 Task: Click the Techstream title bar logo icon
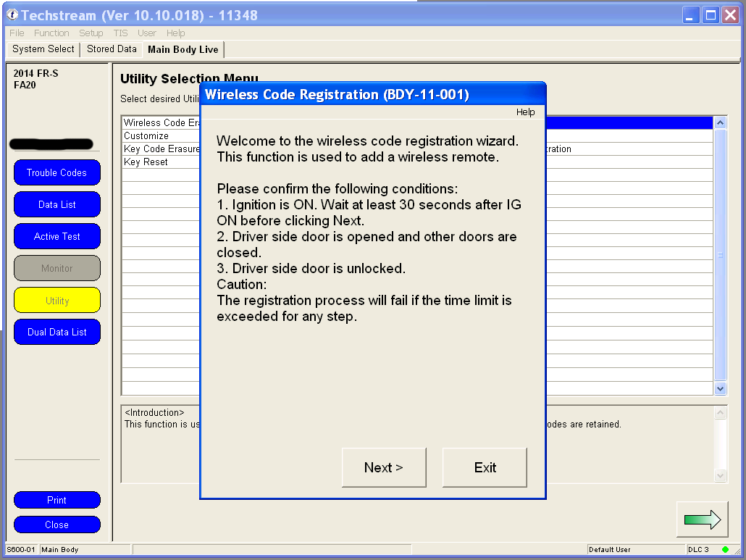(12, 15)
